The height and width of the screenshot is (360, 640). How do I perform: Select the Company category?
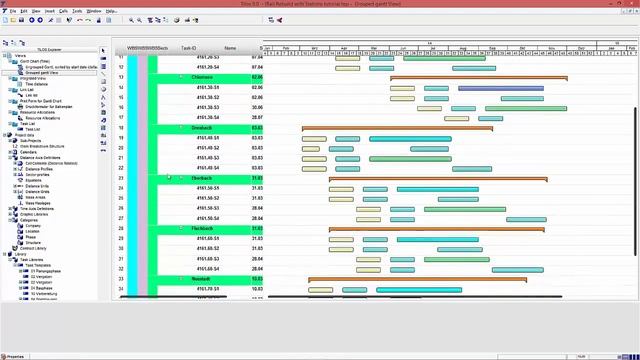tap(33, 226)
